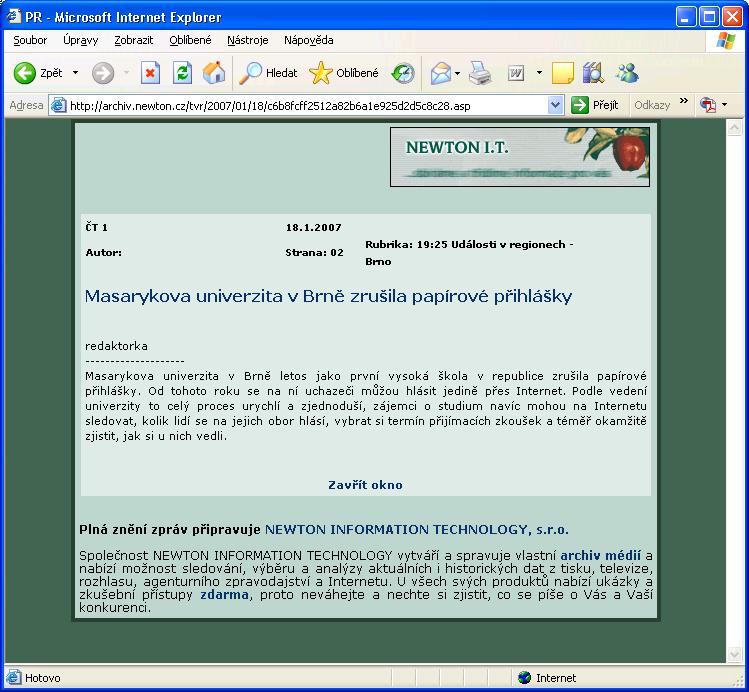This screenshot has height=692, width=749.
Task: Click the scroll down arrow
Action: [x=734, y=653]
